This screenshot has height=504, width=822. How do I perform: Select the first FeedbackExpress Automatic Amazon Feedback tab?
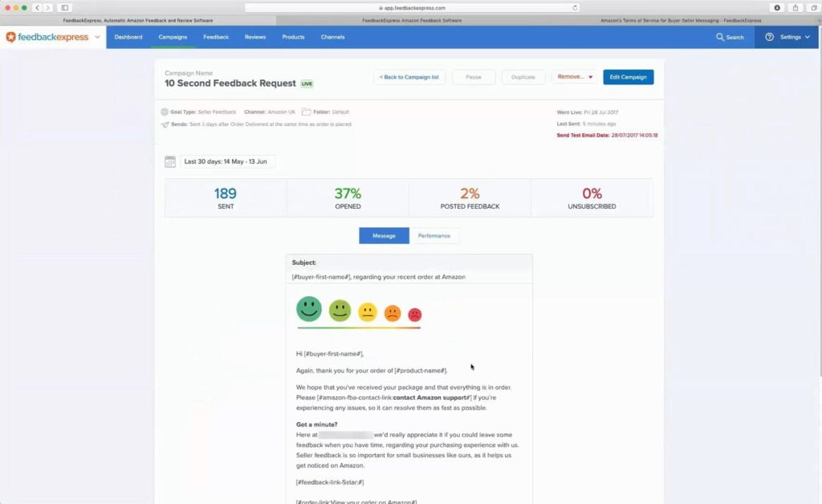(x=138, y=20)
